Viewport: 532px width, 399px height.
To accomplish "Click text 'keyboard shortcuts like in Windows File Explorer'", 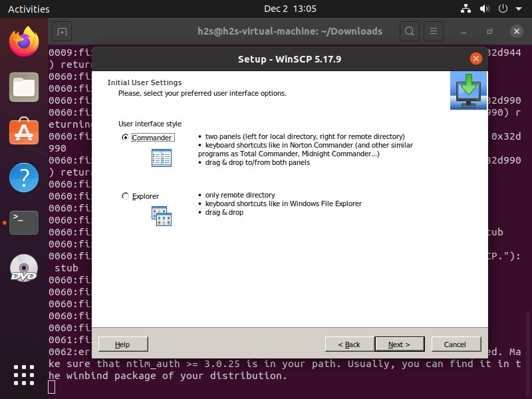I will [x=283, y=203].
